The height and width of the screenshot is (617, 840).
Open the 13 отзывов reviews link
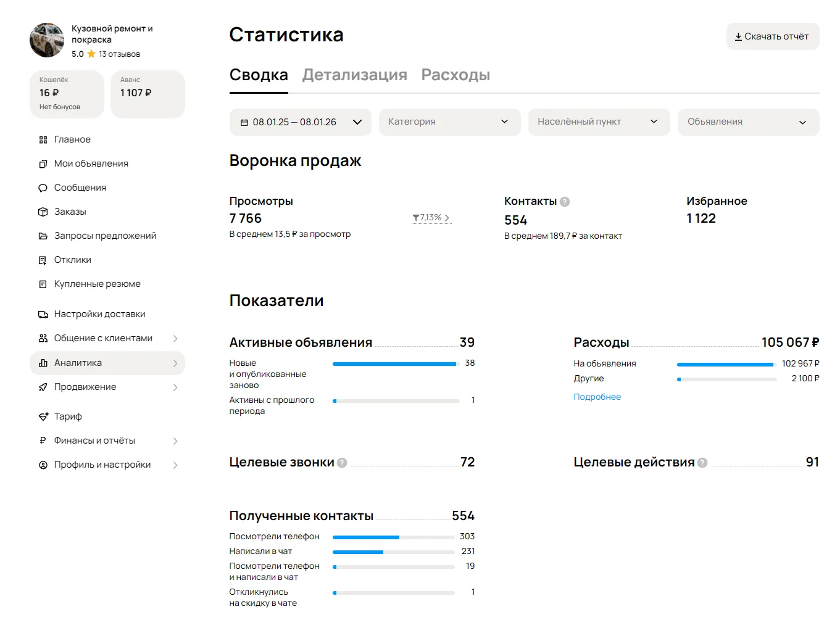point(120,54)
